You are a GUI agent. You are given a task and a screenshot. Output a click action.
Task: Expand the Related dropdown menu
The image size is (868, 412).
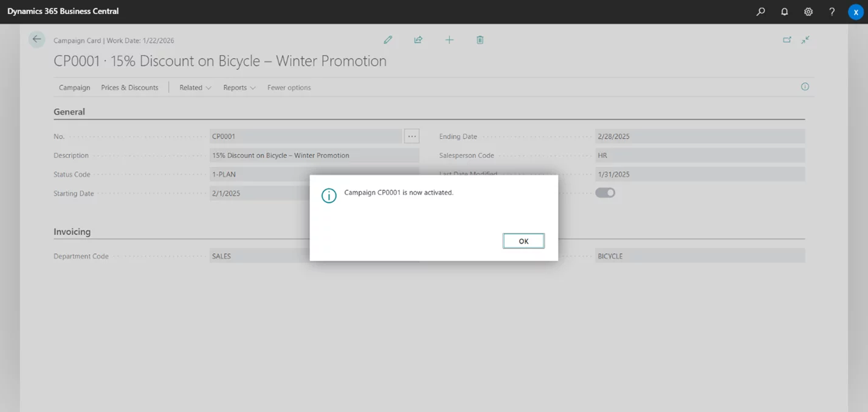[x=195, y=88]
